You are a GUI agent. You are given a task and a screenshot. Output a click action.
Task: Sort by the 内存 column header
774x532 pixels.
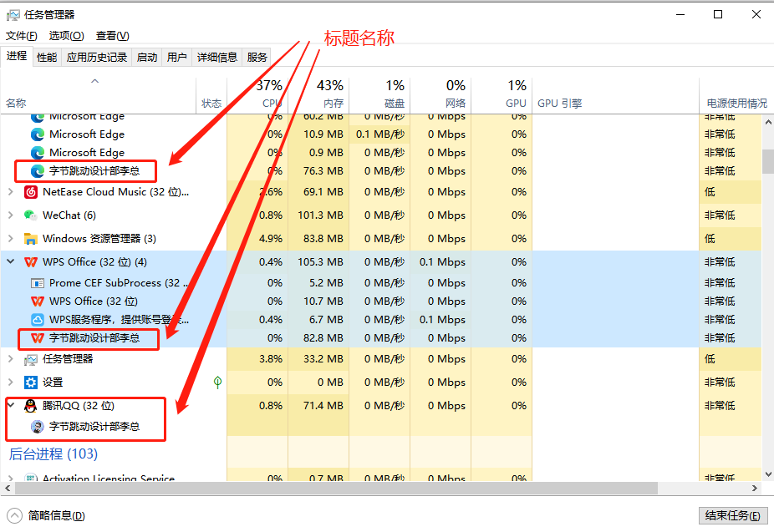pos(318,95)
